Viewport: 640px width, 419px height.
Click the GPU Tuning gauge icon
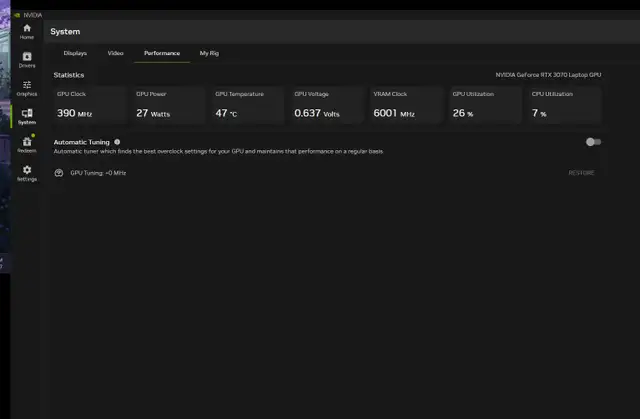tap(59, 173)
